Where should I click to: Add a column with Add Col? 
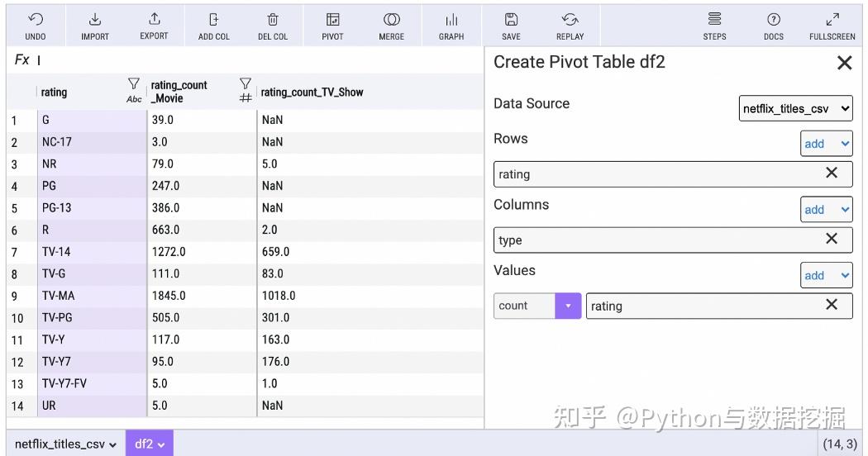[214, 25]
